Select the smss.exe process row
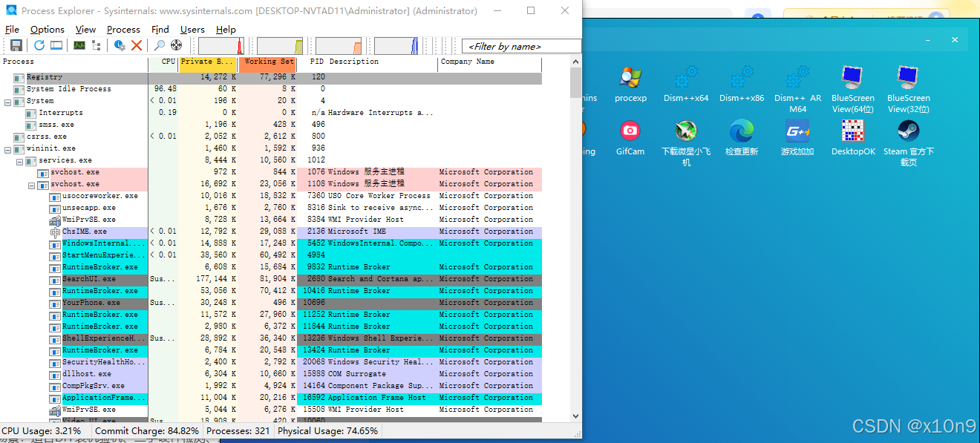Screen dimensions: 980x443 271,125
